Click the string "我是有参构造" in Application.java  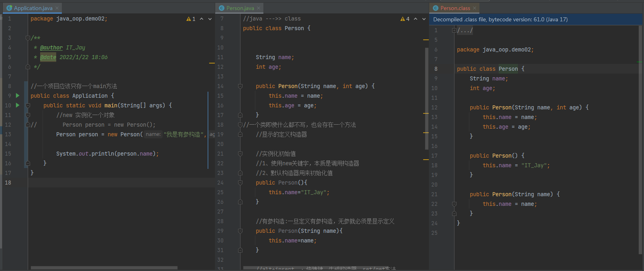(x=183, y=134)
